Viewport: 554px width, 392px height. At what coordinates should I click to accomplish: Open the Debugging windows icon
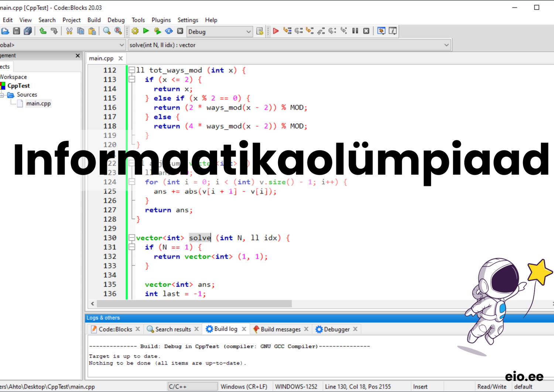point(382,31)
